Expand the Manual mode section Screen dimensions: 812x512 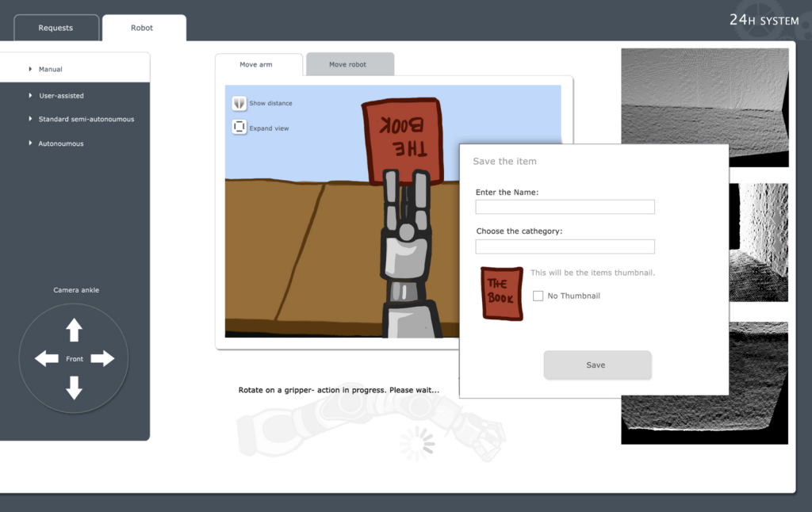click(51, 70)
